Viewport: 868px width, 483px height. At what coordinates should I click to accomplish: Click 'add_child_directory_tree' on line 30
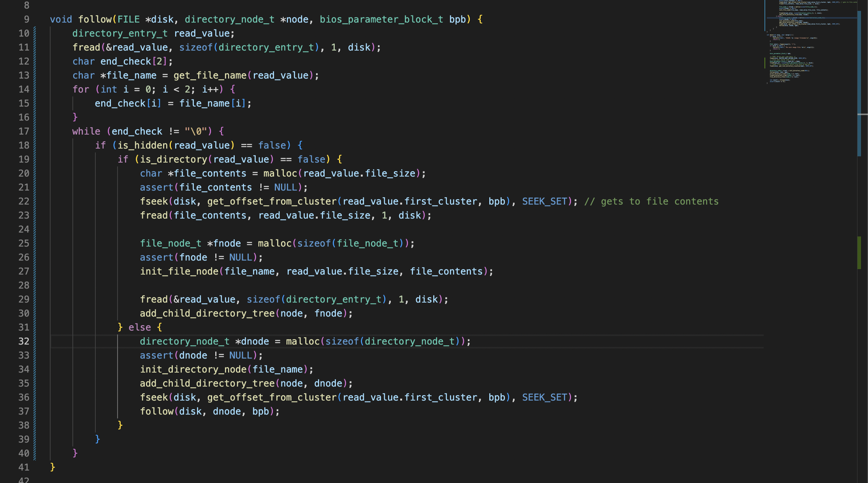pyautogui.click(x=207, y=313)
